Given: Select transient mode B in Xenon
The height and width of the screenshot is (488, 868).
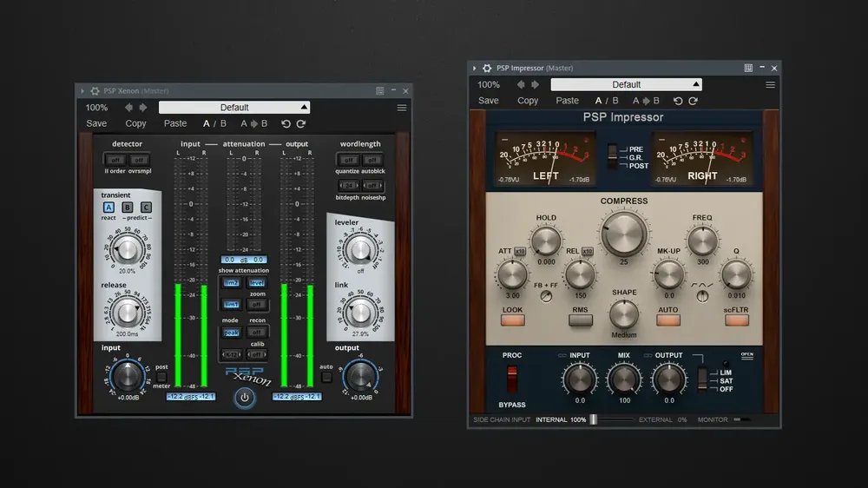Looking at the screenshot, I should pos(128,208).
